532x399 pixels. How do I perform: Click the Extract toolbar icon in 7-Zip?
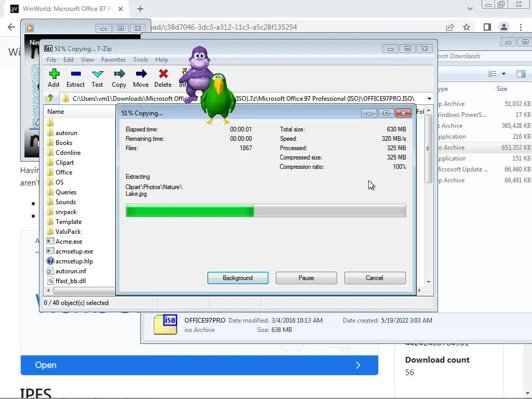pyautogui.click(x=76, y=74)
